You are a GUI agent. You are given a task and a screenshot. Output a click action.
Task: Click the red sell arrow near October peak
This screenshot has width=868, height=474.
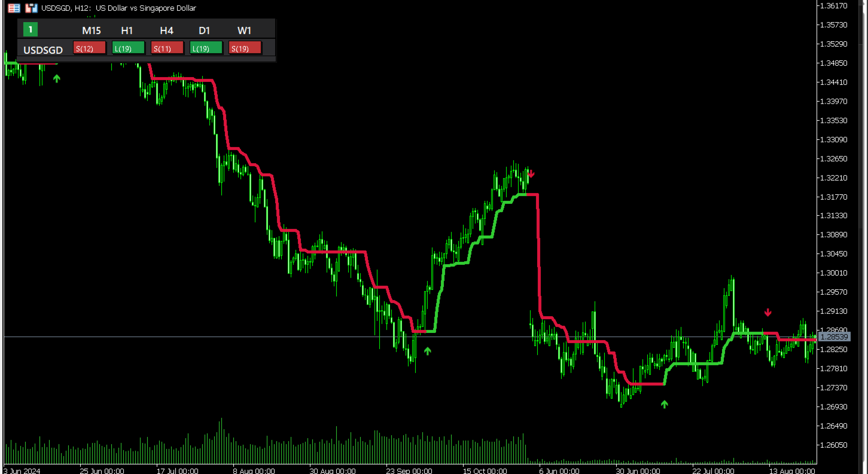click(x=531, y=174)
